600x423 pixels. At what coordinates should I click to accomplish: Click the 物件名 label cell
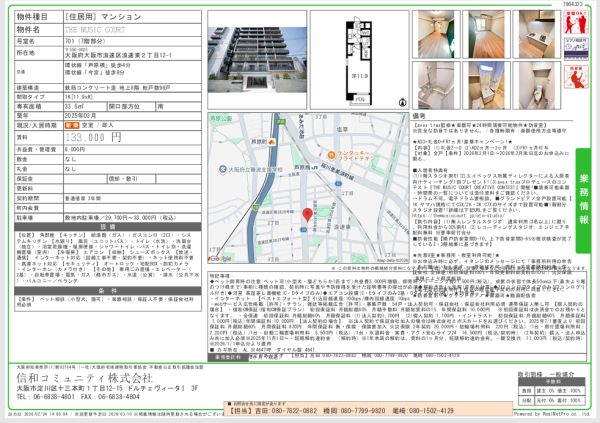click(x=39, y=29)
